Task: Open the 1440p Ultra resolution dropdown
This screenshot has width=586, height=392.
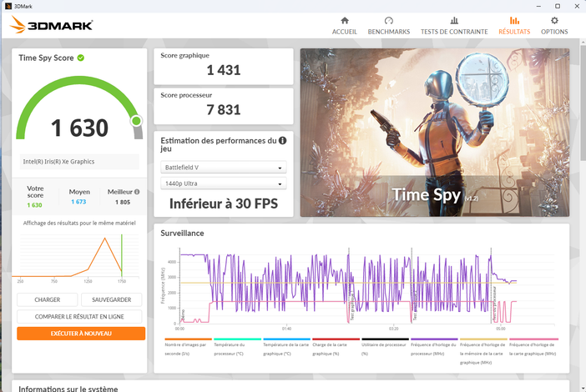Action: tap(224, 183)
